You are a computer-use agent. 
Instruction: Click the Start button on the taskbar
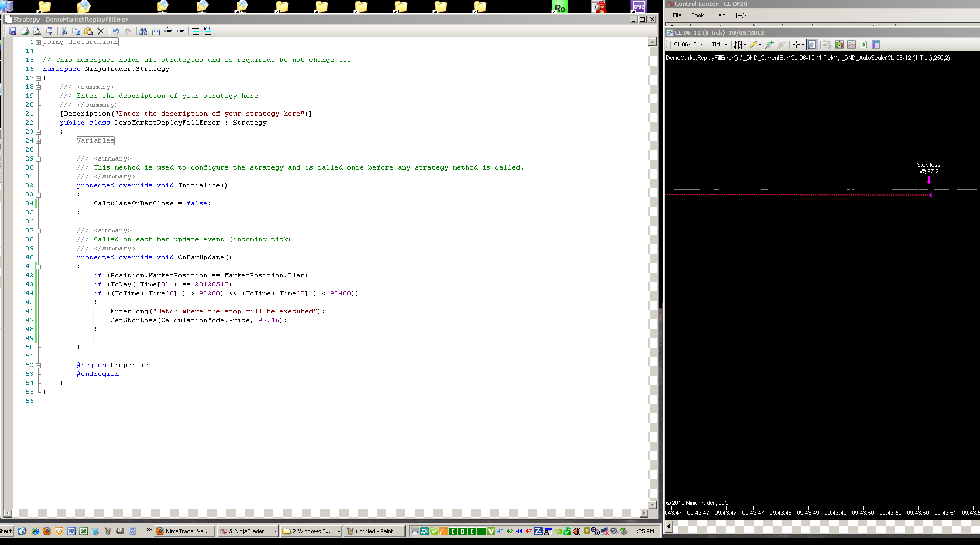(6, 531)
